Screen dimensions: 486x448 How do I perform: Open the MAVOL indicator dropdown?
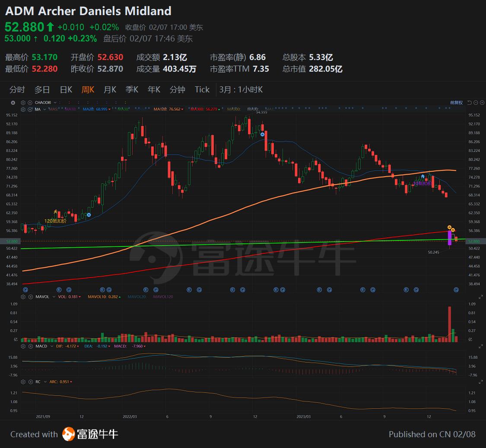coord(54,297)
